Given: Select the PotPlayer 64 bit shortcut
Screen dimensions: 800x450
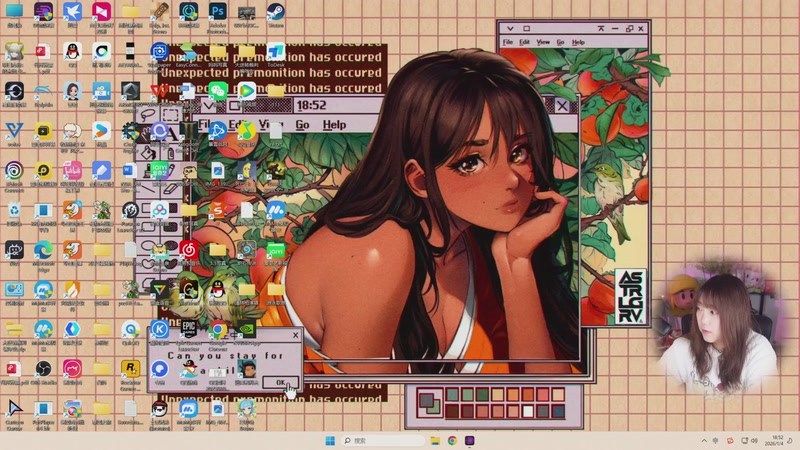Looking at the screenshot, I should (43, 408).
